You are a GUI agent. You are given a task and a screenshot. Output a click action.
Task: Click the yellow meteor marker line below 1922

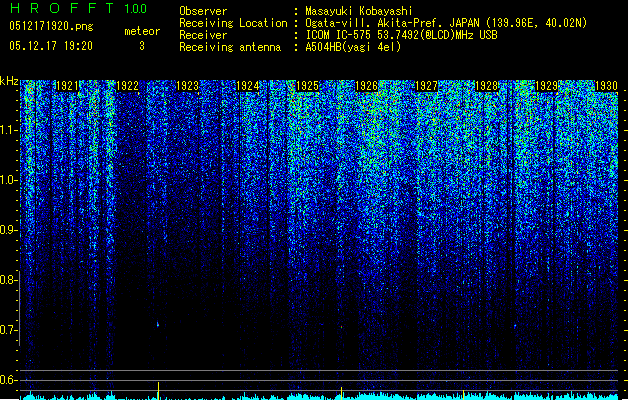coord(158,391)
